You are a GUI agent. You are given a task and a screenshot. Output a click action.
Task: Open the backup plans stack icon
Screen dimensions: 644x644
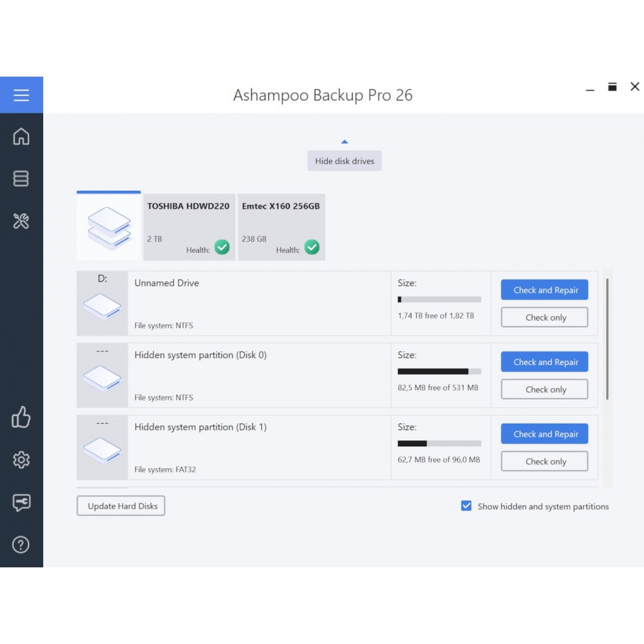coord(21,178)
